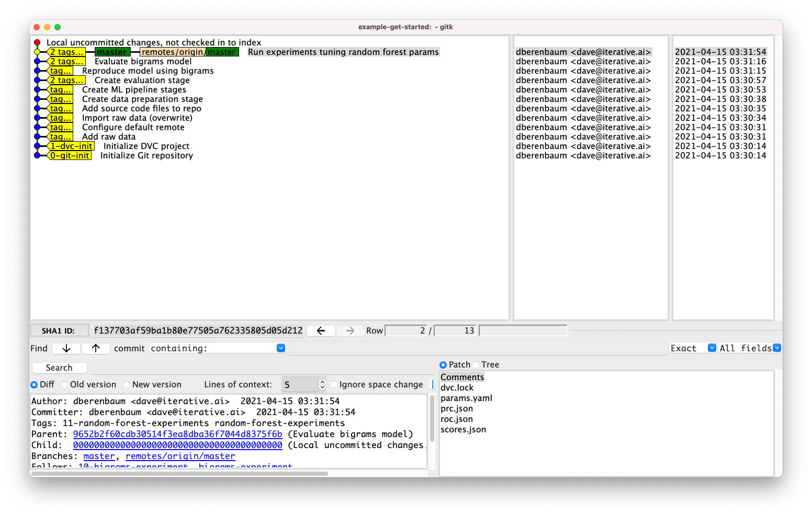Select the New version radio button
This screenshot has height=516, width=812.
(x=127, y=385)
